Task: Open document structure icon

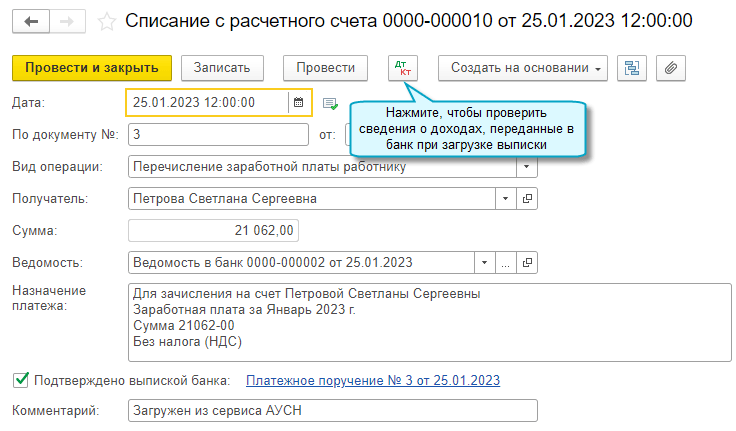Action: coord(632,68)
